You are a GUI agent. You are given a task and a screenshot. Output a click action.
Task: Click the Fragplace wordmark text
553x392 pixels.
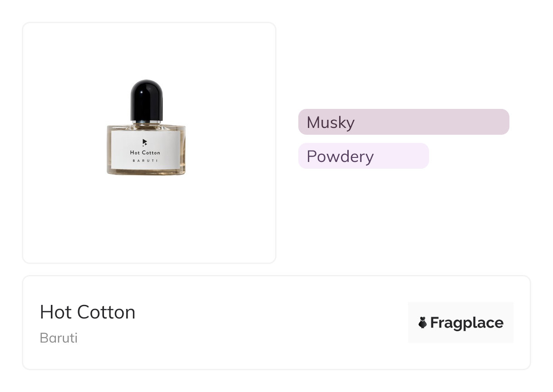[467, 323]
